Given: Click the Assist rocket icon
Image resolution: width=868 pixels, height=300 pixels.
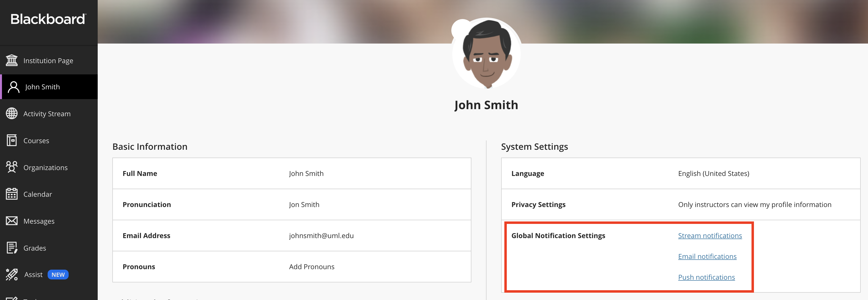Looking at the screenshot, I should click(x=12, y=275).
